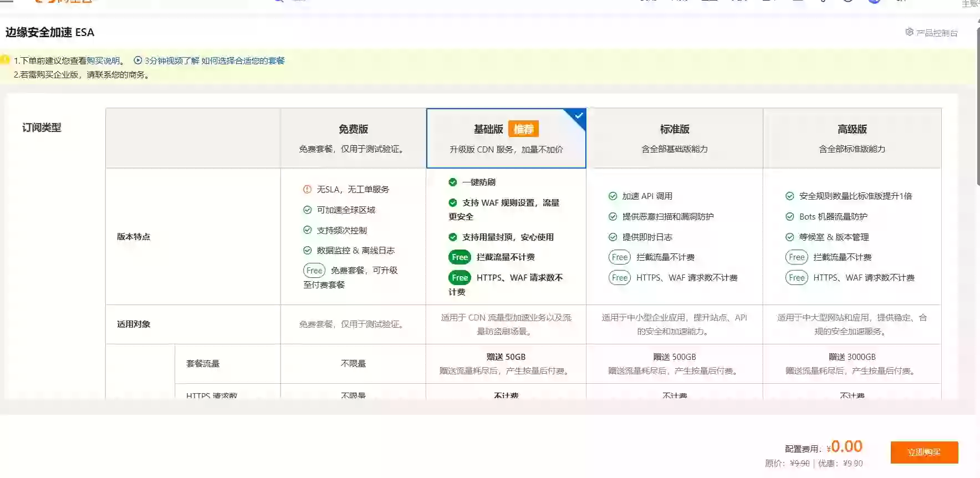Screen dimensions: 980x478
Task: Click the check icon beside 数据监控 & 离线日志
Action: (307, 250)
